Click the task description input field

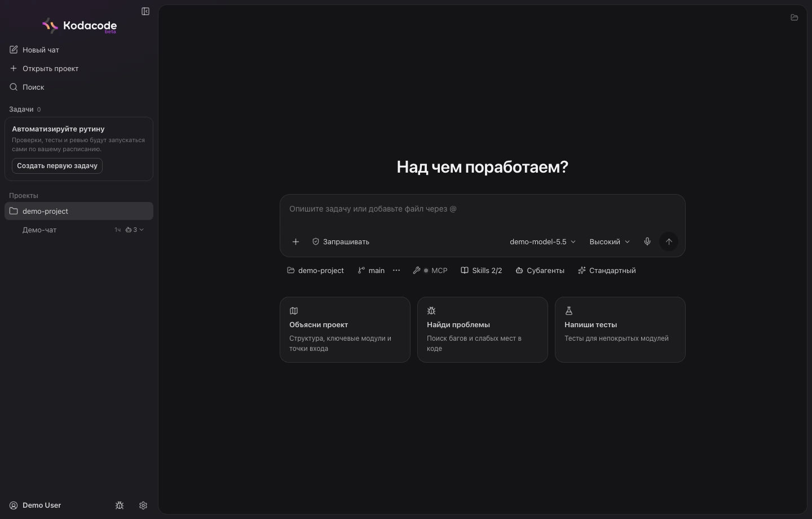pos(483,209)
